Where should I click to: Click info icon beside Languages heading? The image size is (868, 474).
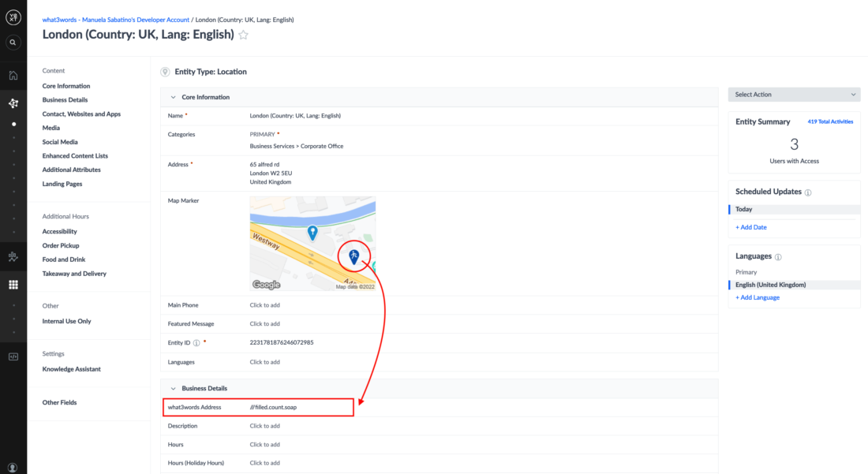click(x=778, y=257)
